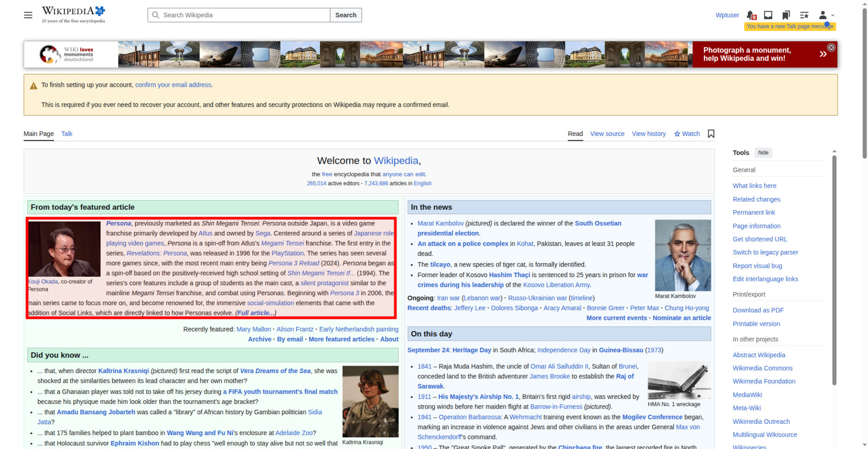
Task: Open the new Talk page message notice
Action: coord(790,26)
